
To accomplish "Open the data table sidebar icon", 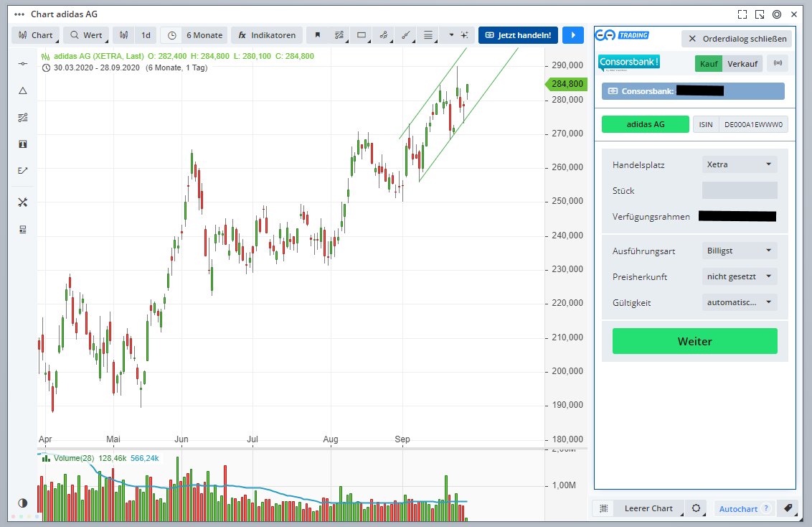I will (23, 230).
